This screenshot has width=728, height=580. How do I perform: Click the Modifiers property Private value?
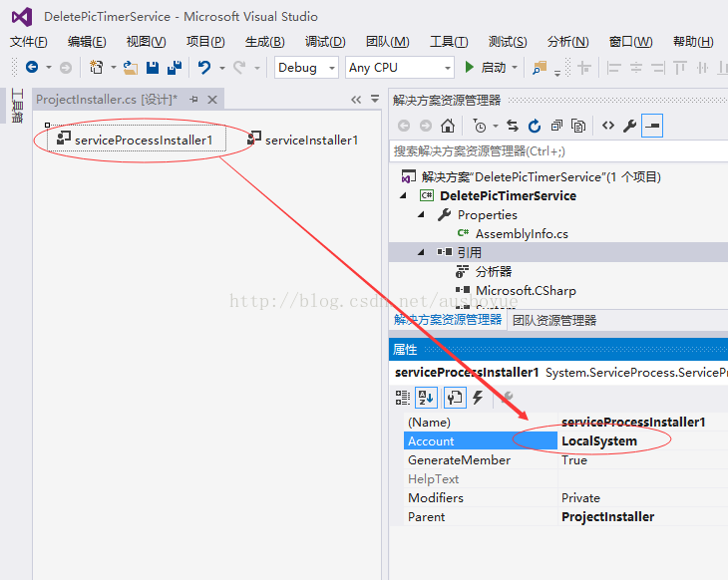580,498
